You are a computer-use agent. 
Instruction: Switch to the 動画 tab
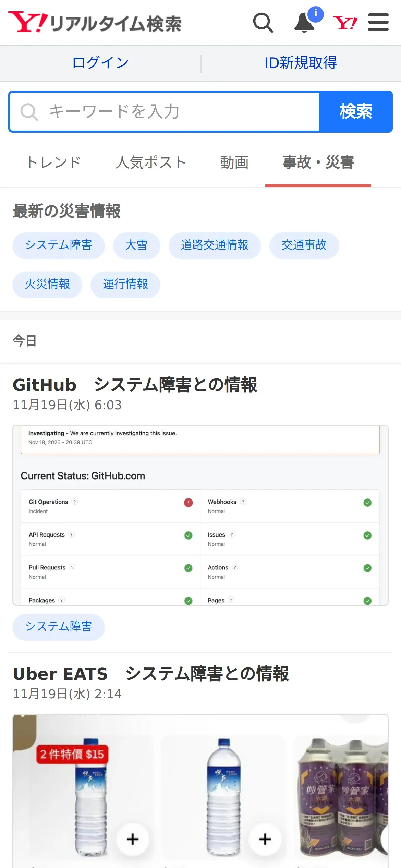[234, 162]
